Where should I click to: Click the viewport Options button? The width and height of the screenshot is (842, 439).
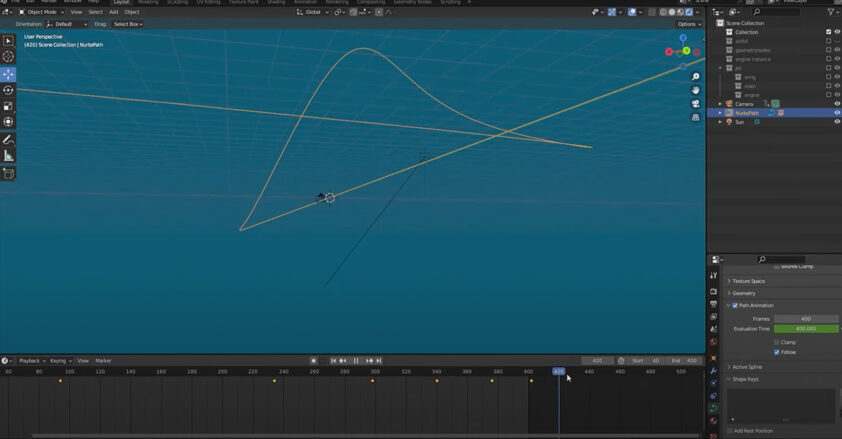[x=690, y=24]
